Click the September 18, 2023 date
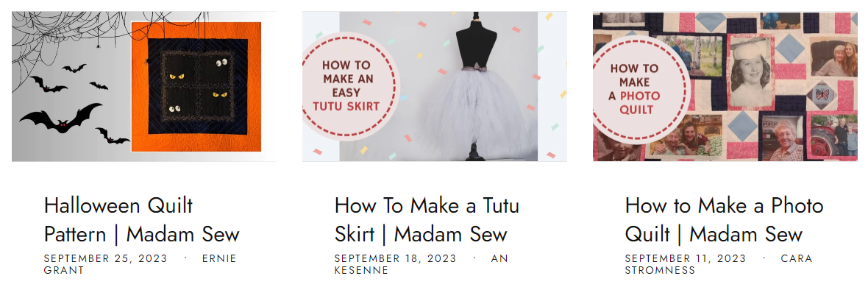 [x=395, y=259]
